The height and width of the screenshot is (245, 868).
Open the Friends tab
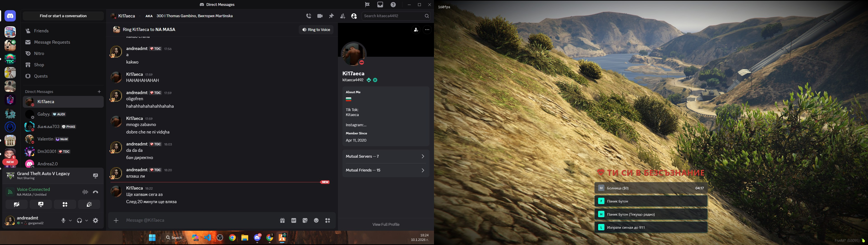pos(41,31)
